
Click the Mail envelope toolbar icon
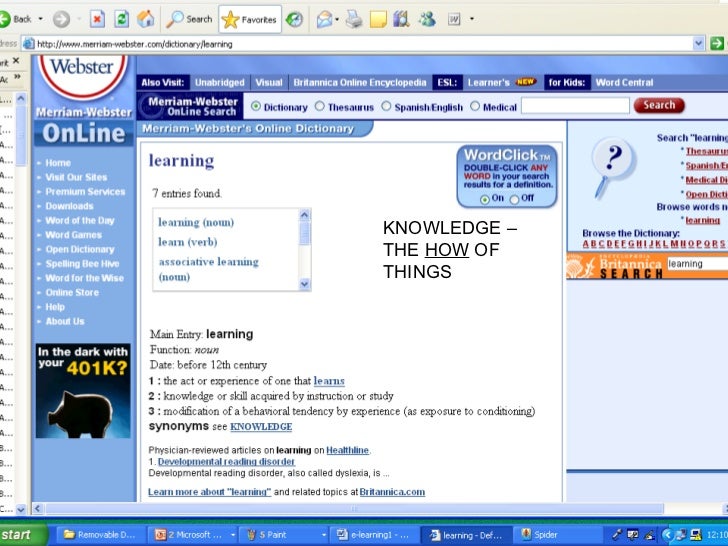point(324,20)
